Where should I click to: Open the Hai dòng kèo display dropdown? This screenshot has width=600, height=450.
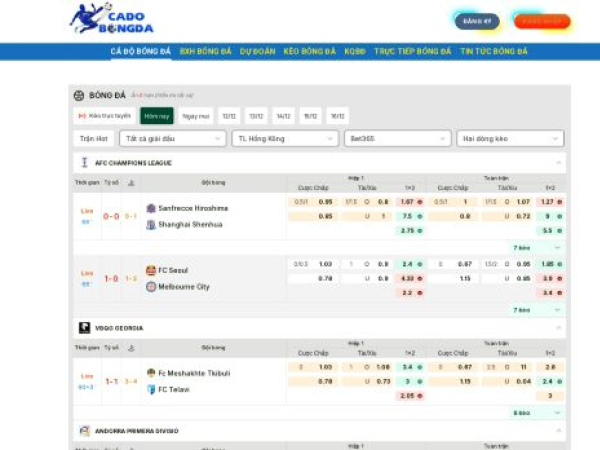[x=510, y=139]
